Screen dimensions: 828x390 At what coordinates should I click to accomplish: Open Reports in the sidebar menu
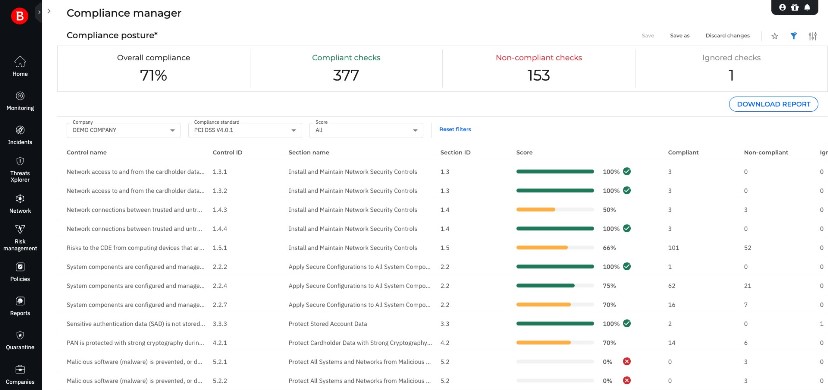coord(20,306)
